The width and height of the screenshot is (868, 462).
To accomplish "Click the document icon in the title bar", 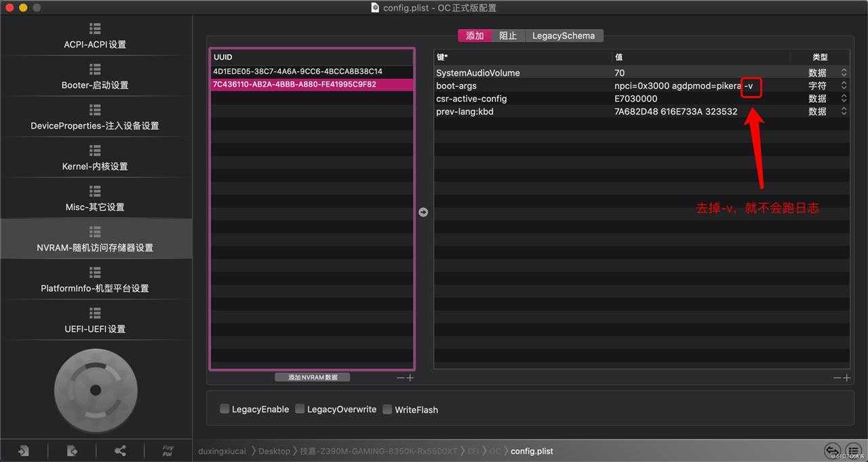I will point(375,7).
